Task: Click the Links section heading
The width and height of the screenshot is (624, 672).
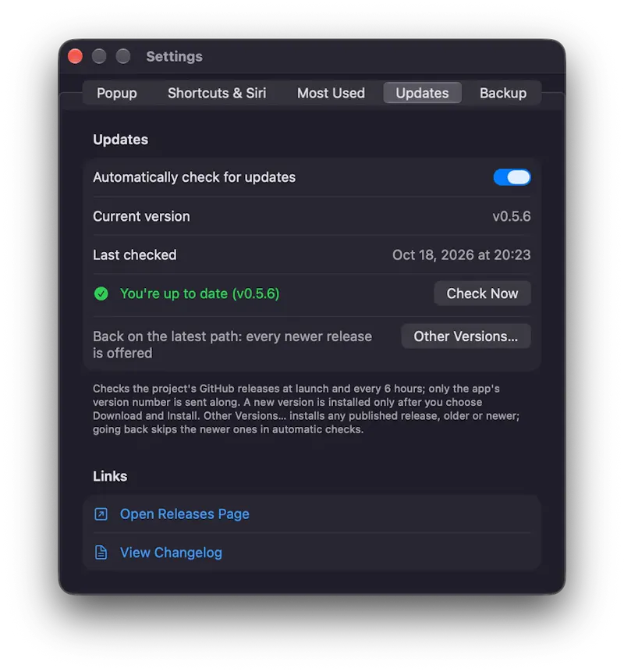Action: tap(110, 476)
